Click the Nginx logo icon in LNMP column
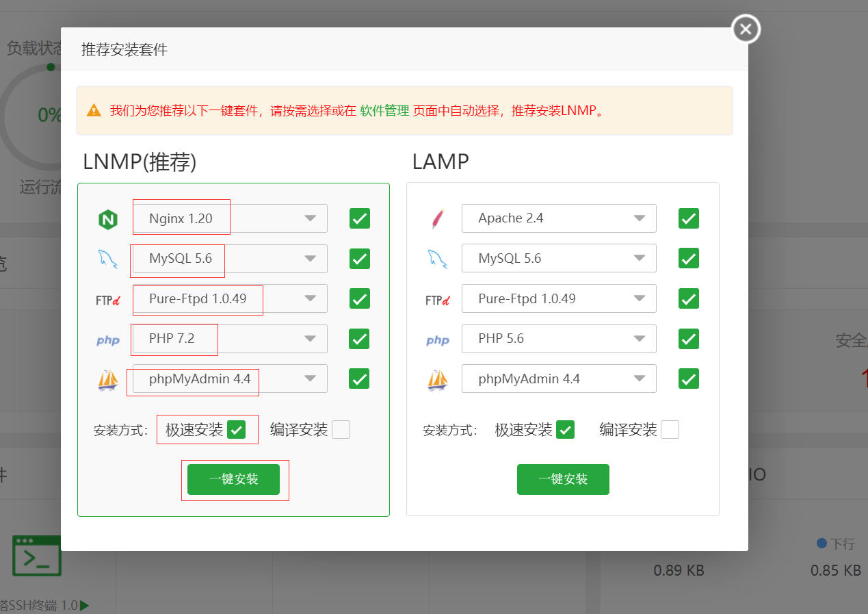This screenshot has height=614, width=868. 107,218
